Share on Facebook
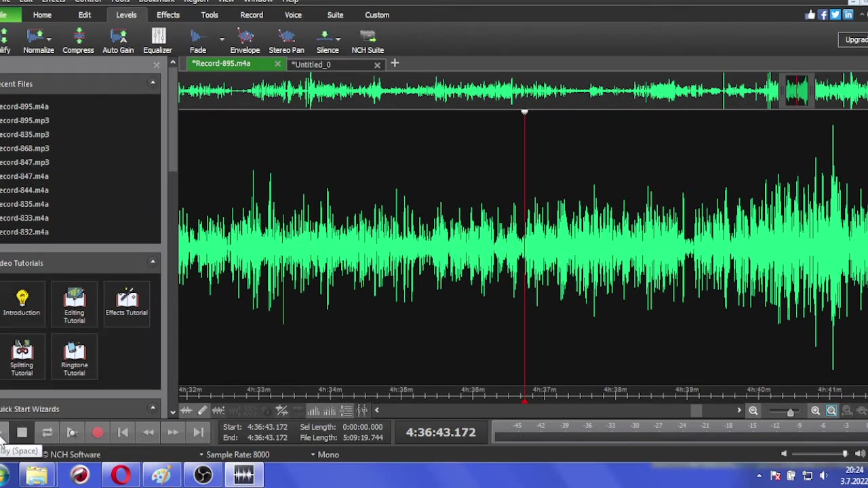 (x=823, y=14)
